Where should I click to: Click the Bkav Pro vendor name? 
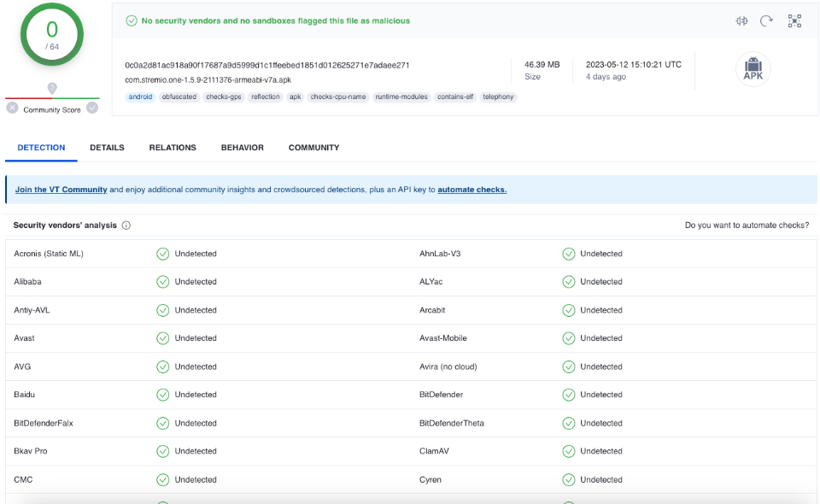point(31,451)
